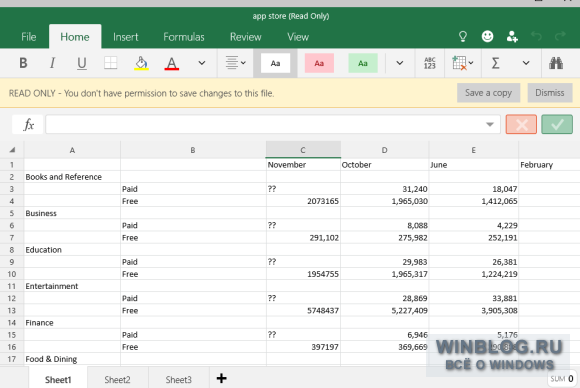
Task: Click the October cell
Action: coord(385,165)
